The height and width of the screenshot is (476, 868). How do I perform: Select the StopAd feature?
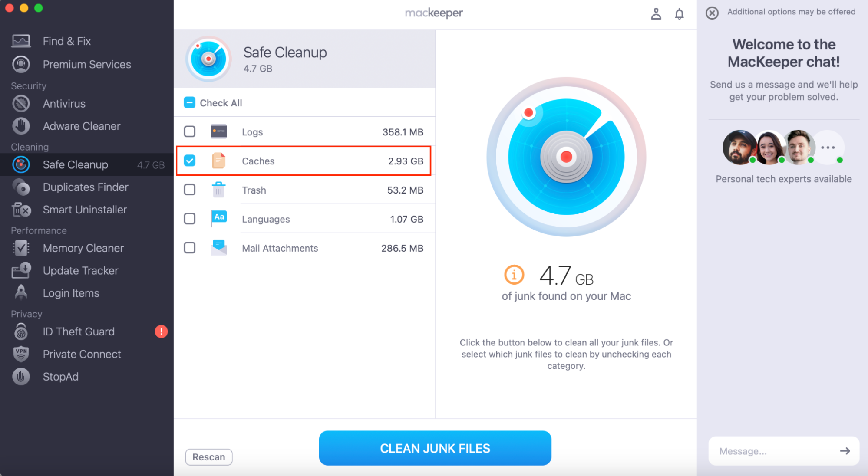tap(60, 377)
